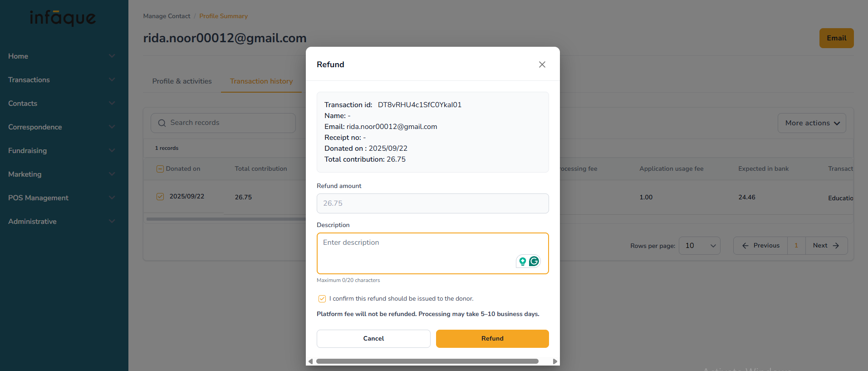Click the infaque logo

click(63, 18)
